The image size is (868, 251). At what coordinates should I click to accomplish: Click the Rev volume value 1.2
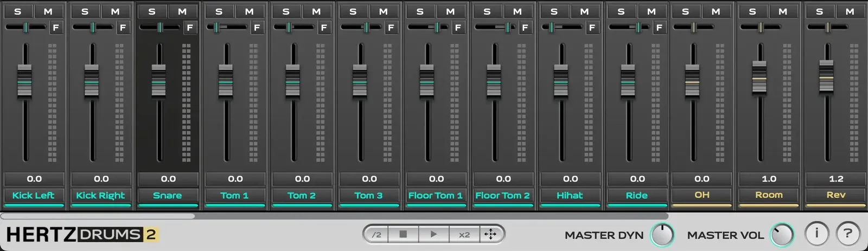836,179
